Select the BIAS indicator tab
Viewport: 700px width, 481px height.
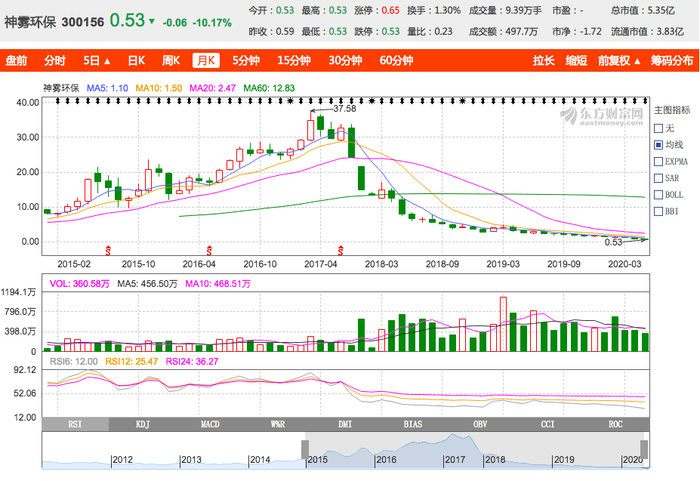point(412,424)
